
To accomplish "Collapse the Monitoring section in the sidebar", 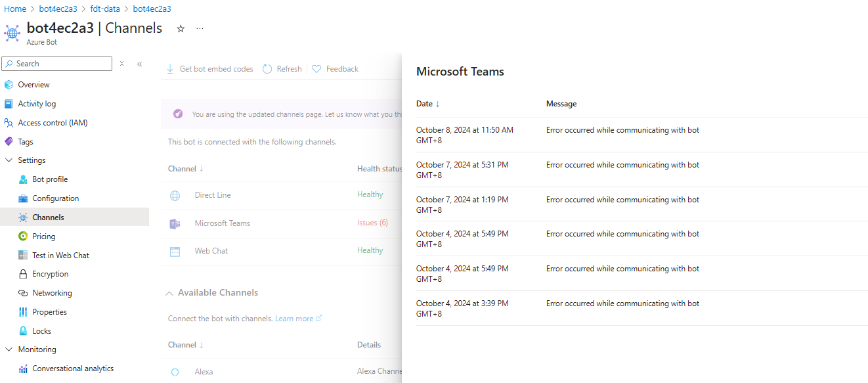I will 9,349.
